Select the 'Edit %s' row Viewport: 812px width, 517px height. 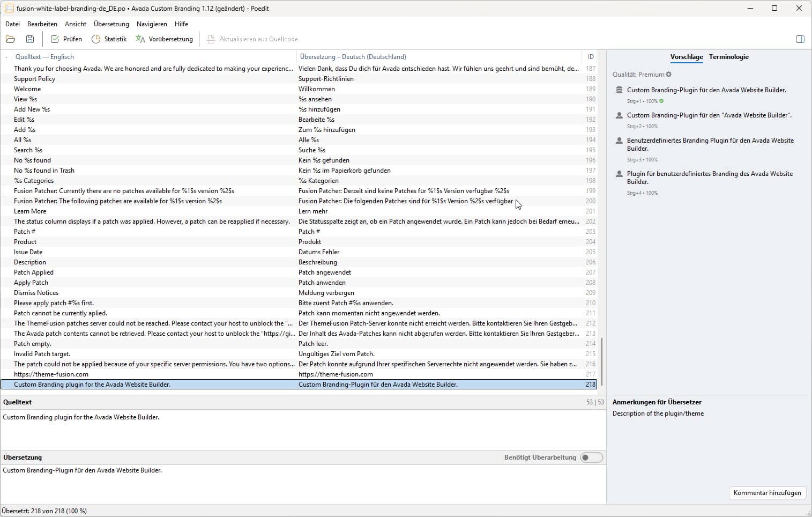click(x=299, y=120)
